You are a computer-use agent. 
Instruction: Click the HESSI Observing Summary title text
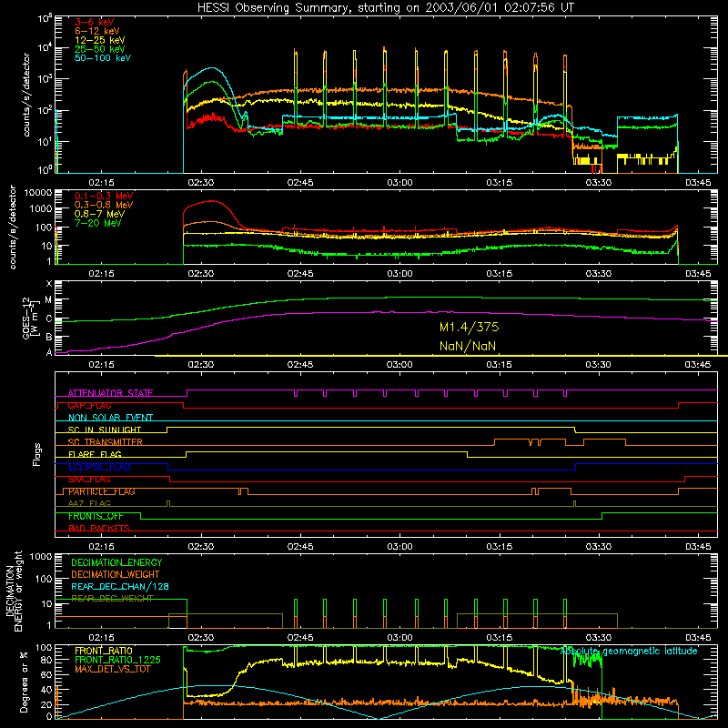[x=386, y=8]
